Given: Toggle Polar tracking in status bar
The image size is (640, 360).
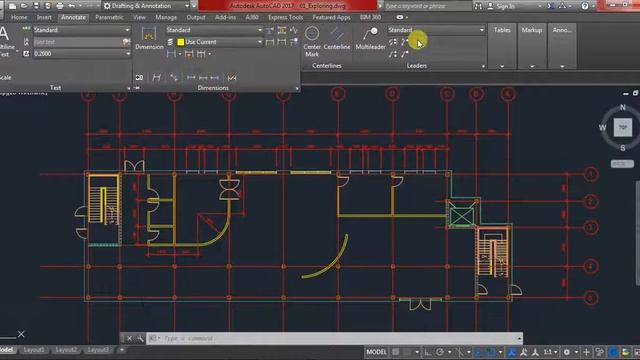Looking at the screenshot, I should [440, 352].
